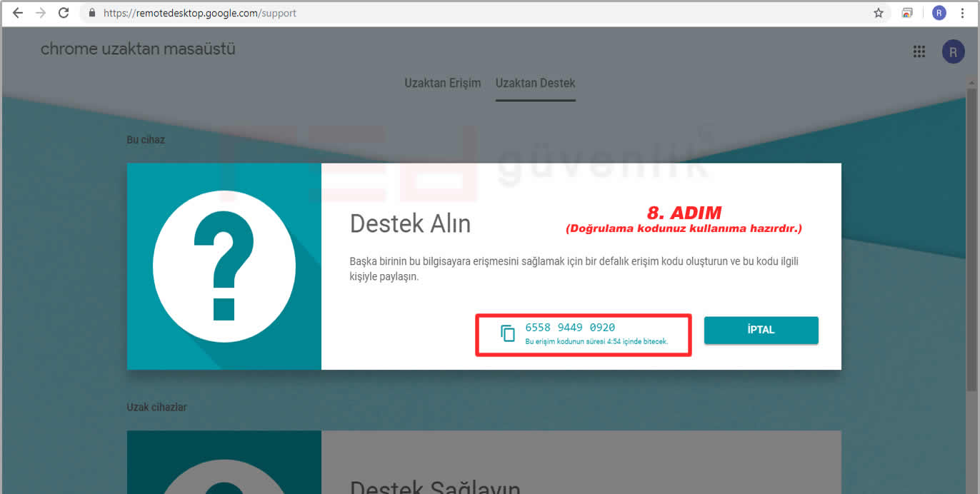This screenshot has height=494, width=980.
Task: Select the Uzaktan Destek tab
Action: [536, 83]
